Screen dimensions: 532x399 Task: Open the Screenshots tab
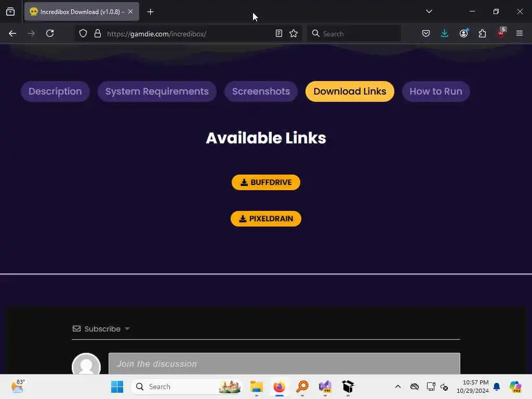click(x=261, y=91)
